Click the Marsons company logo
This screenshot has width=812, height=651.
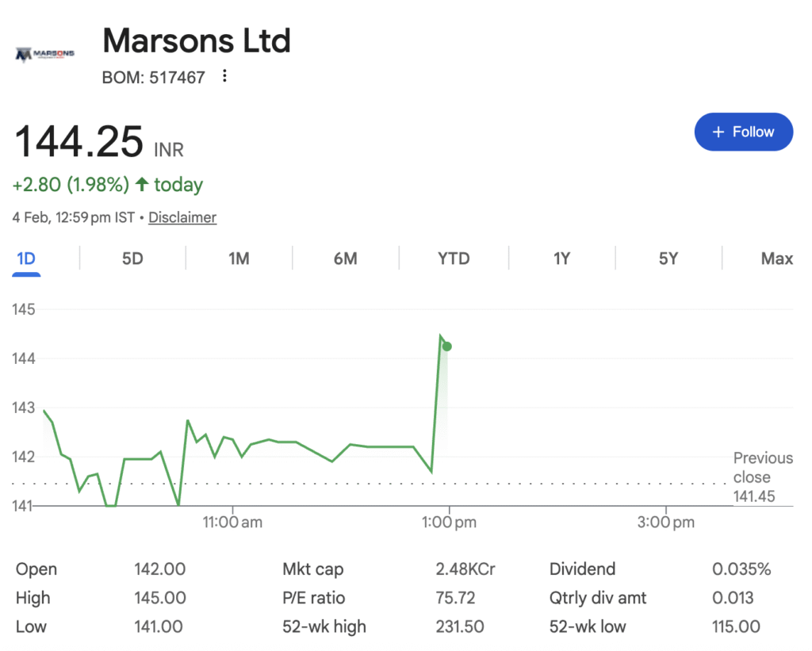point(45,54)
